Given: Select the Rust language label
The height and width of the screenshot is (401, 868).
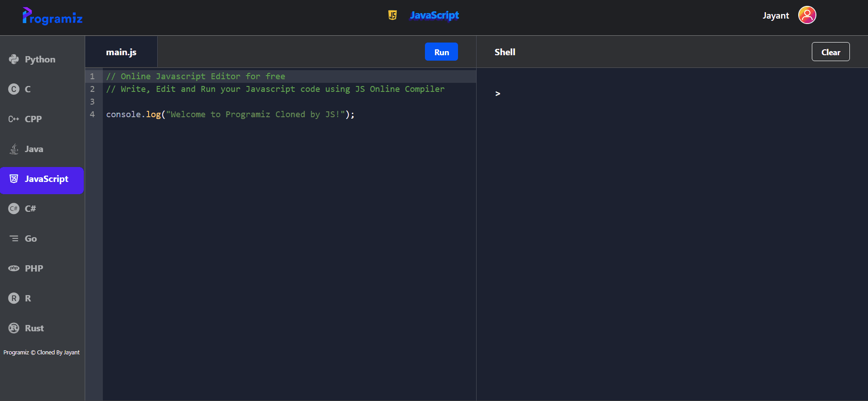Looking at the screenshot, I should tap(34, 328).
